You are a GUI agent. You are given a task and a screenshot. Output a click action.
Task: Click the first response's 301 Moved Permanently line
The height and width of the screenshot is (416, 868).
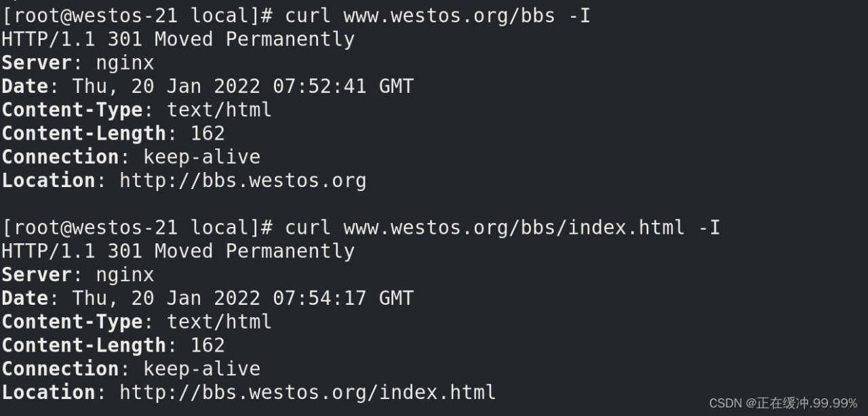pos(178,39)
